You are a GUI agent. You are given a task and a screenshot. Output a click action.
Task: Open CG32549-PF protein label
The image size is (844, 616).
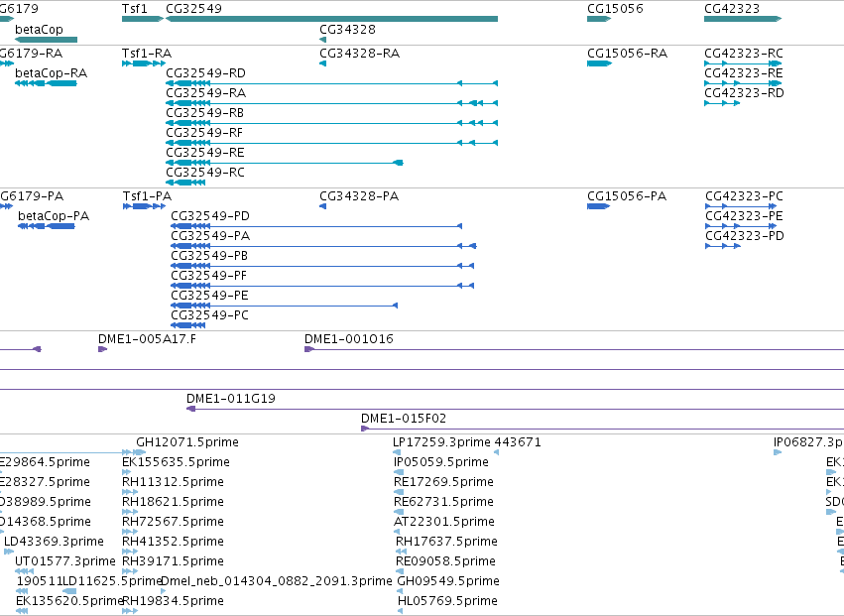(209, 276)
